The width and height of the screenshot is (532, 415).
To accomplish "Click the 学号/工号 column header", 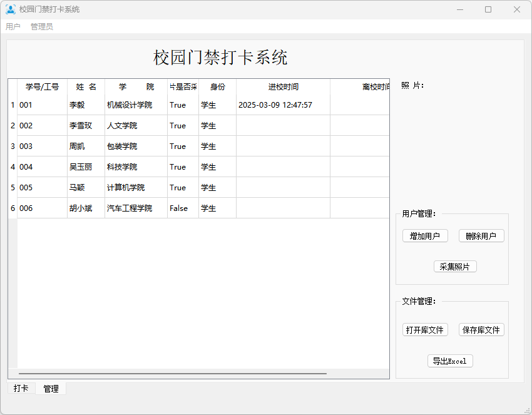I will [x=42, y=87].
